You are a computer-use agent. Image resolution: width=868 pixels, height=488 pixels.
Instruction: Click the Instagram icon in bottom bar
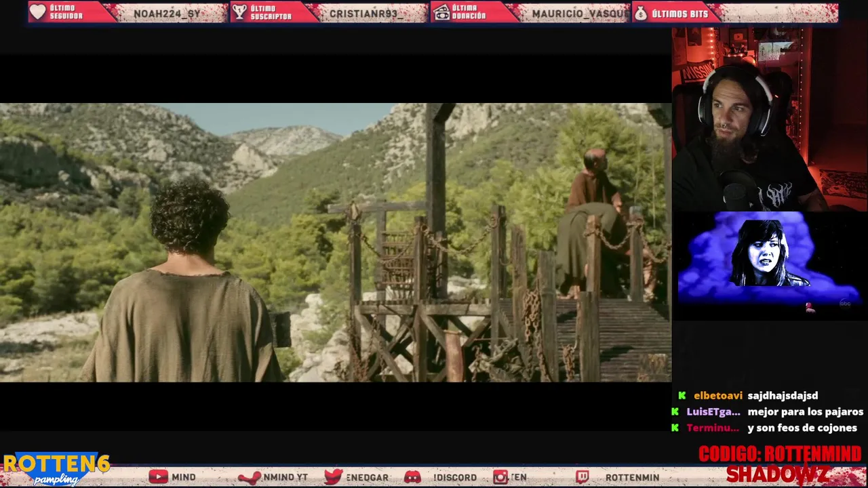pyautogui.click(x=500, y=477)
